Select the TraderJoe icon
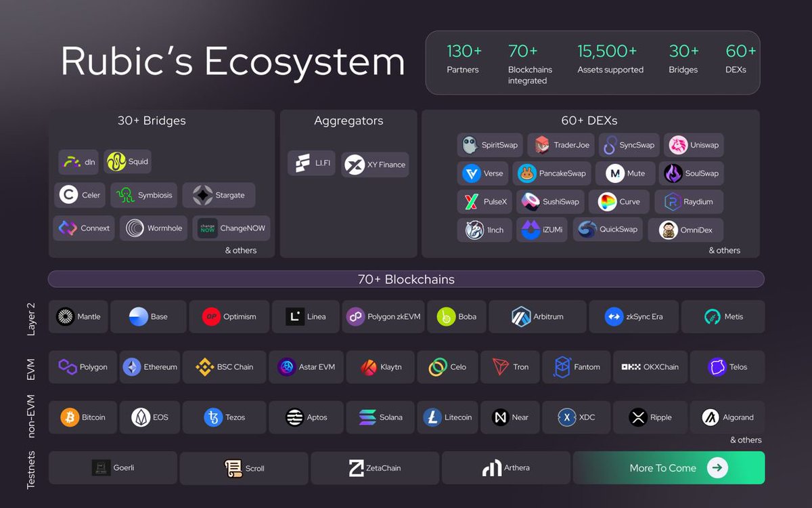This screenshot has height=508, width=812. [x=542, y=145]
